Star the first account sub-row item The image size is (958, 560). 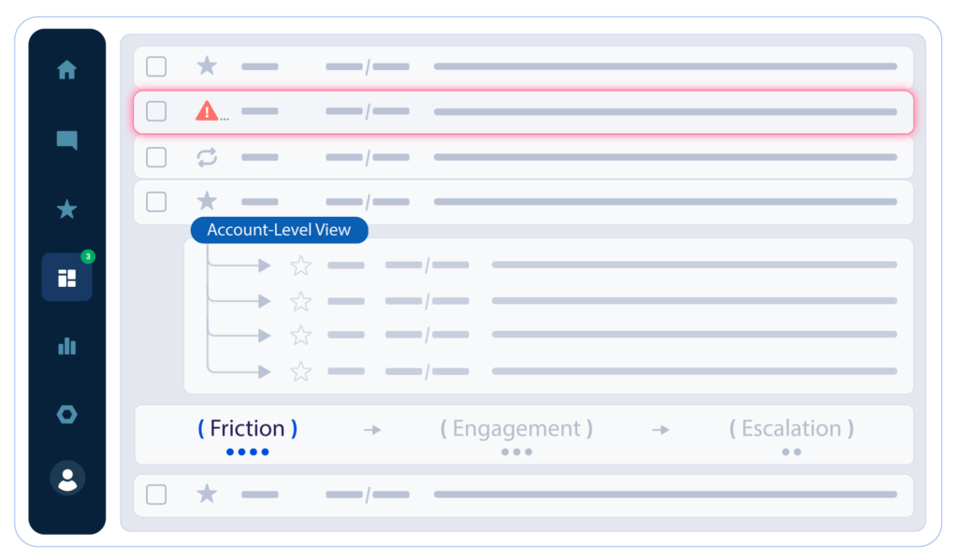pyautogui.click(x=300, y=266)
